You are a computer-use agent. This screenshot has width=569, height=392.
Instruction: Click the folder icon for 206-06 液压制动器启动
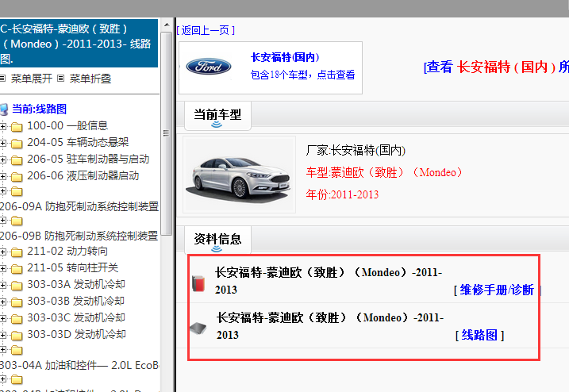click(x=17, y=177)
